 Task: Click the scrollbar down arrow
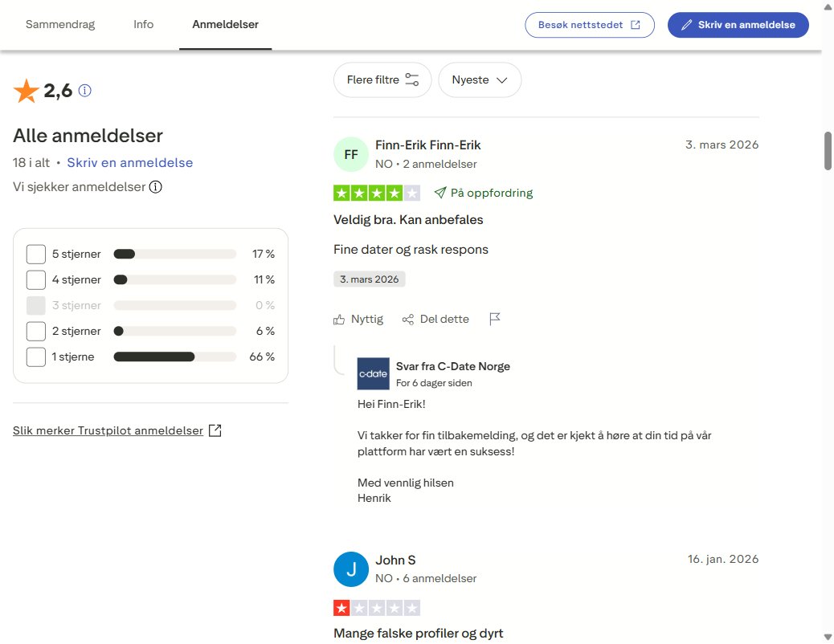[x=828, y=637]
